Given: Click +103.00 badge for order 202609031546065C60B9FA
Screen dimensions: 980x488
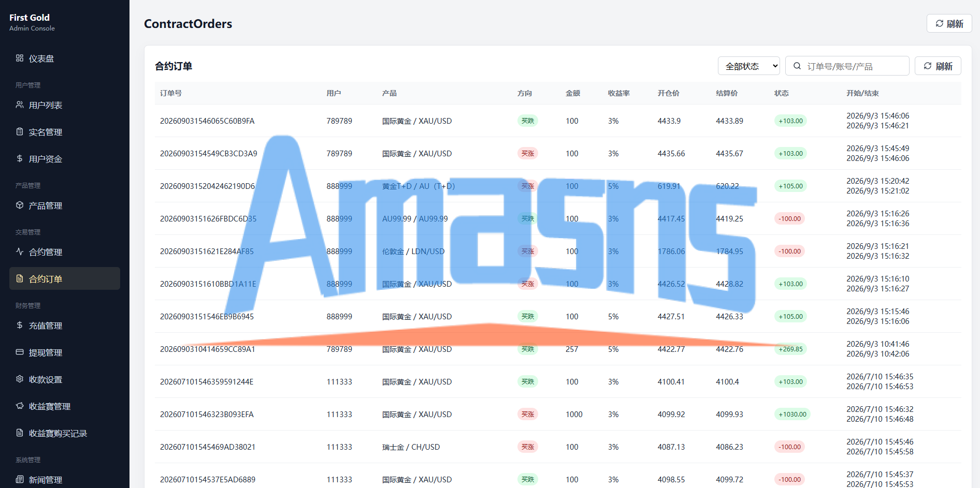Looking at the screenshot, I should (790, 121).
